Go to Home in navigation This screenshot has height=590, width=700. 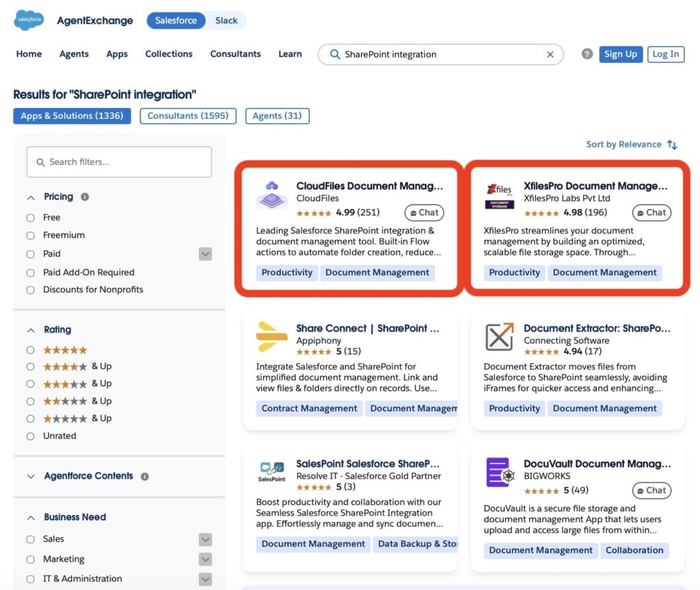[x=29, y=54]
